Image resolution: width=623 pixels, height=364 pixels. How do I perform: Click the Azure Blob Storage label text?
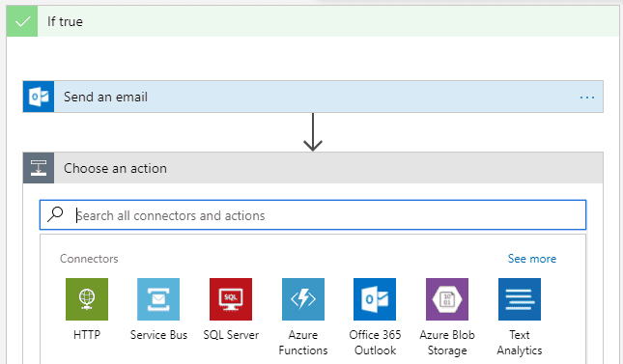447,343
